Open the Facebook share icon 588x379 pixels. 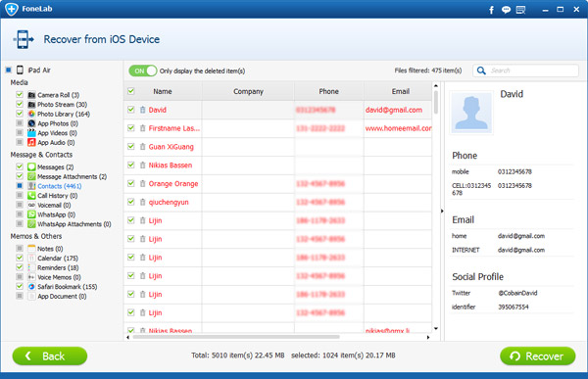(x=491, y=10)
